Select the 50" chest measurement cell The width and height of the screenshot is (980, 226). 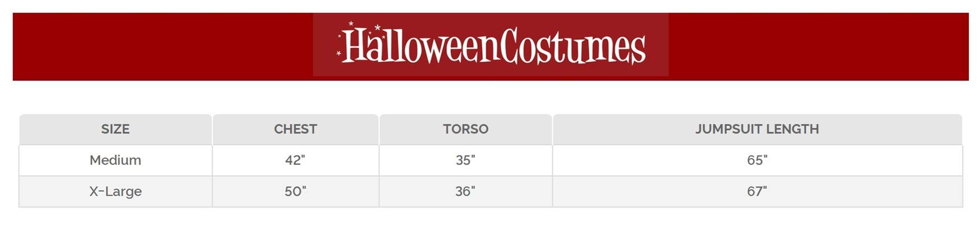(x=295, y=191)
